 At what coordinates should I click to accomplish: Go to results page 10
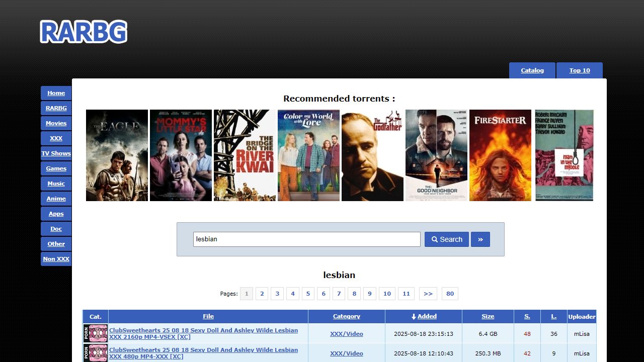point(387,294)
